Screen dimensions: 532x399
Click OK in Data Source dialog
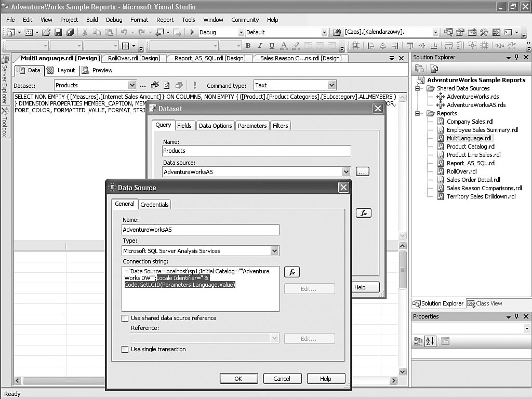238,379
